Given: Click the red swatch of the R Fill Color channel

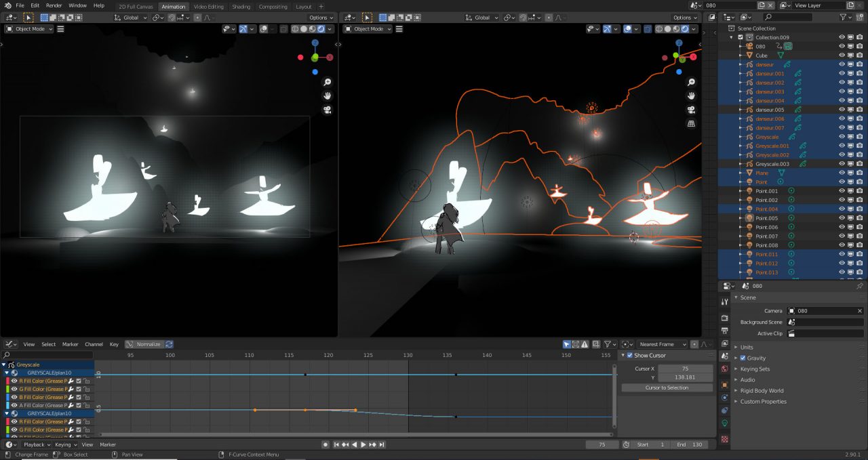Looking at the screenshot, I should pos(7,381).
